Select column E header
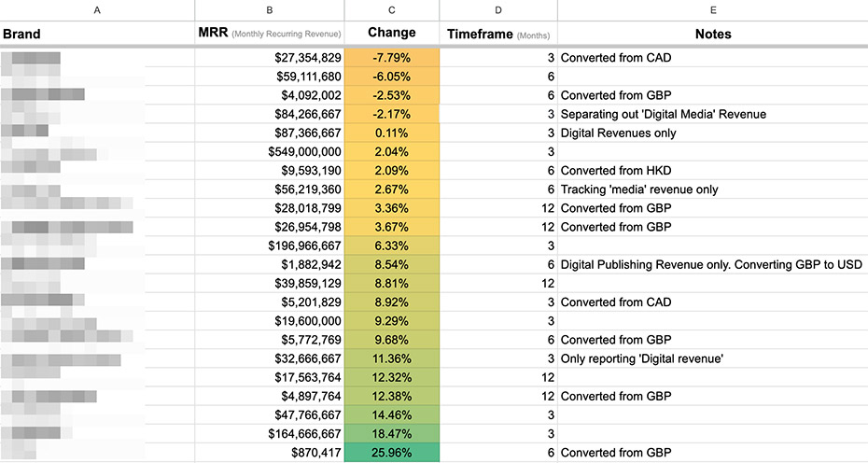The height and width of the screenshot is (463, 868). (713, 10)
